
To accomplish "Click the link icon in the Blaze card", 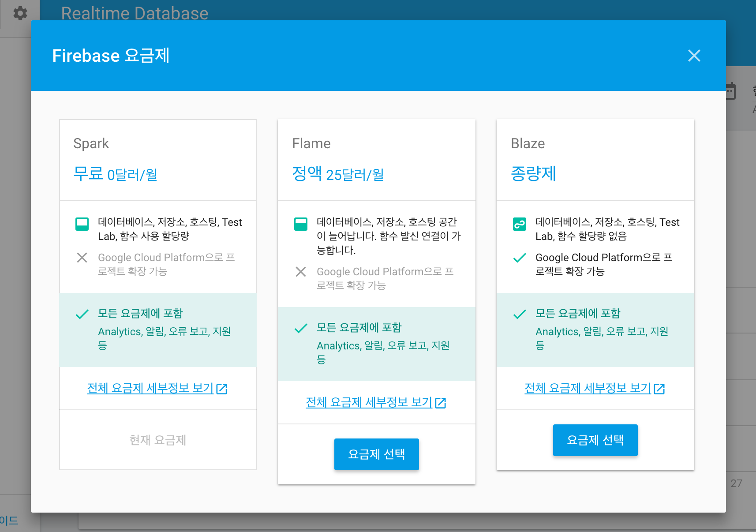I will tap(520, 224).
